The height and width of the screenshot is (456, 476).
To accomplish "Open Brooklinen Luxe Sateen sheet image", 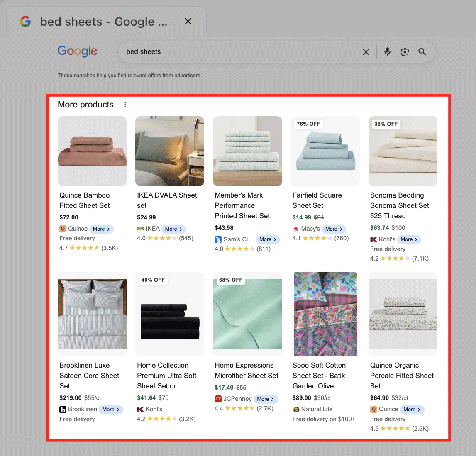I will click(92, 314).
